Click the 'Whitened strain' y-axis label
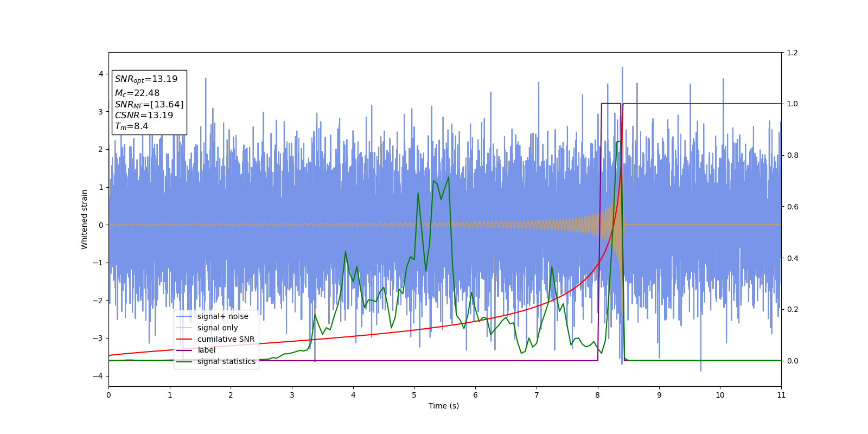 (x=84, y=219)
